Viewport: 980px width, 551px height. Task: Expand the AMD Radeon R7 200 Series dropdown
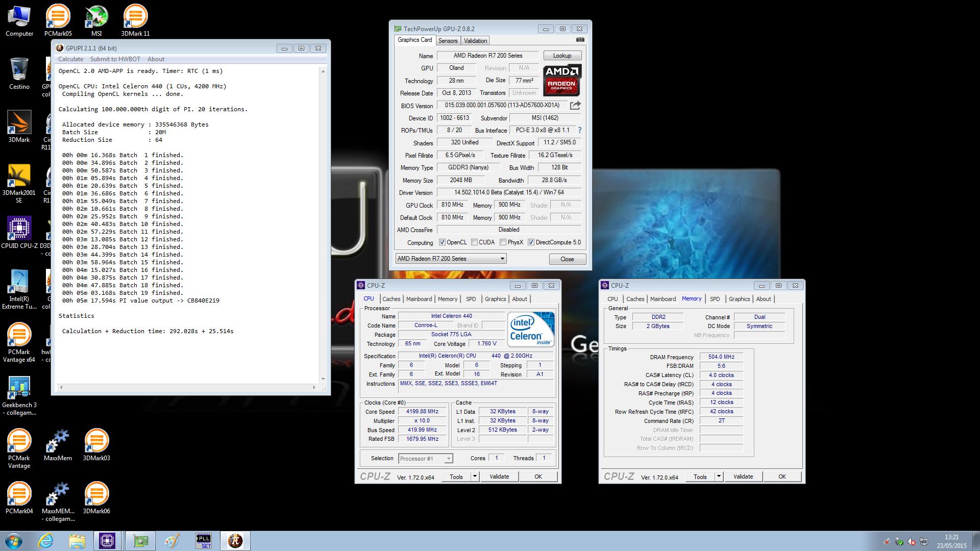click(451, 259)
